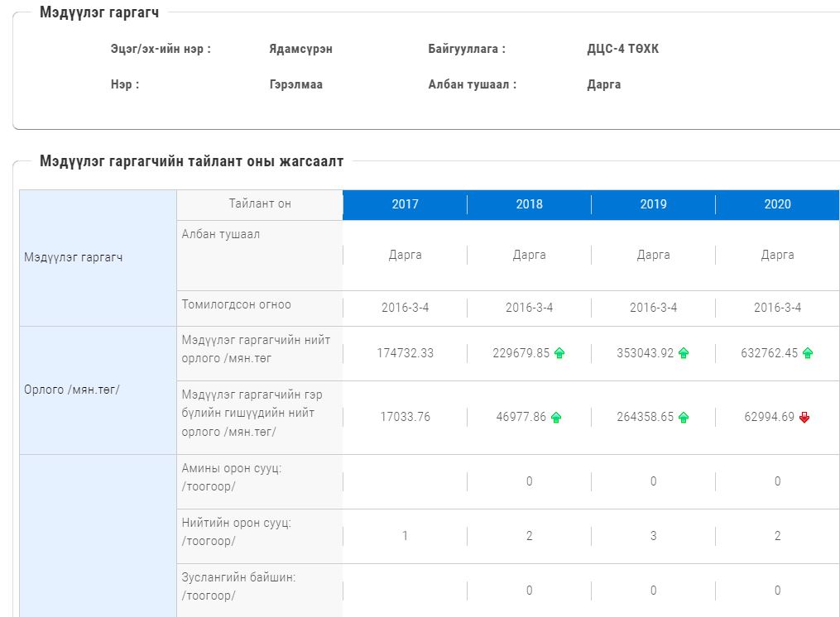Select the 2017 year column header
840x617 pixels.
point(405,204)
